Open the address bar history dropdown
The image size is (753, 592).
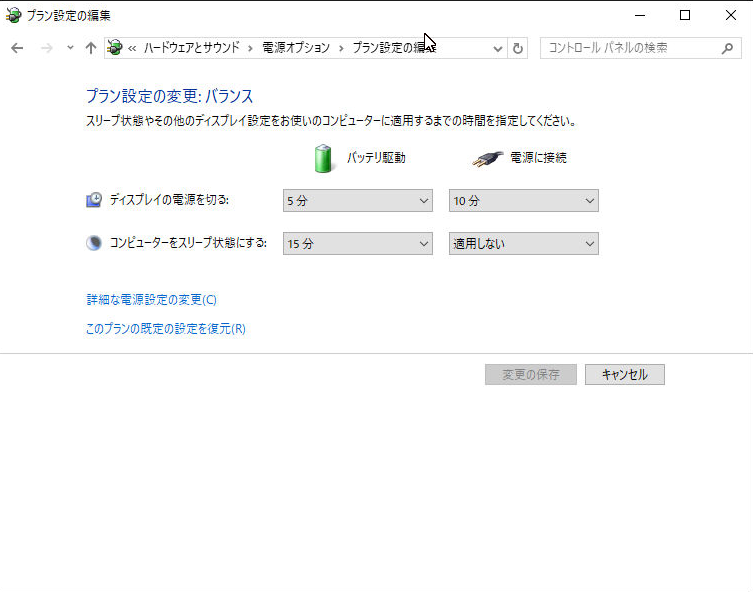(498, 48)
